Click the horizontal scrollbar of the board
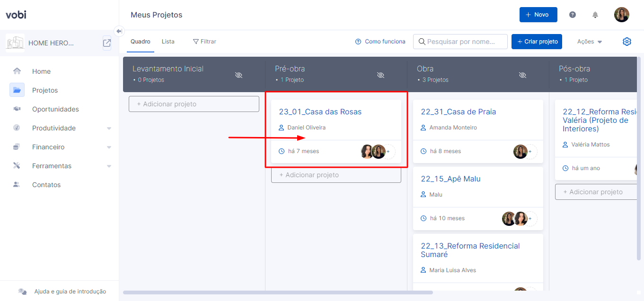644x301 pixels. click(278, 292)
